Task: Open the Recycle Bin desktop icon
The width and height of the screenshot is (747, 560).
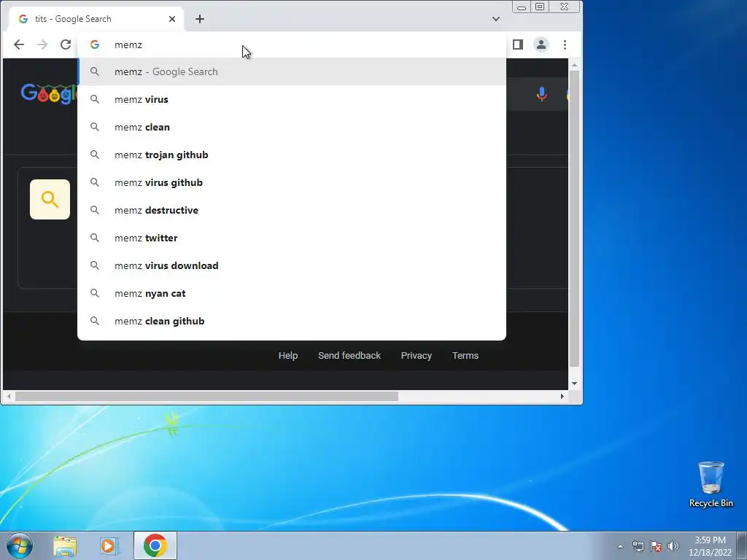Action: pos(711,484)
